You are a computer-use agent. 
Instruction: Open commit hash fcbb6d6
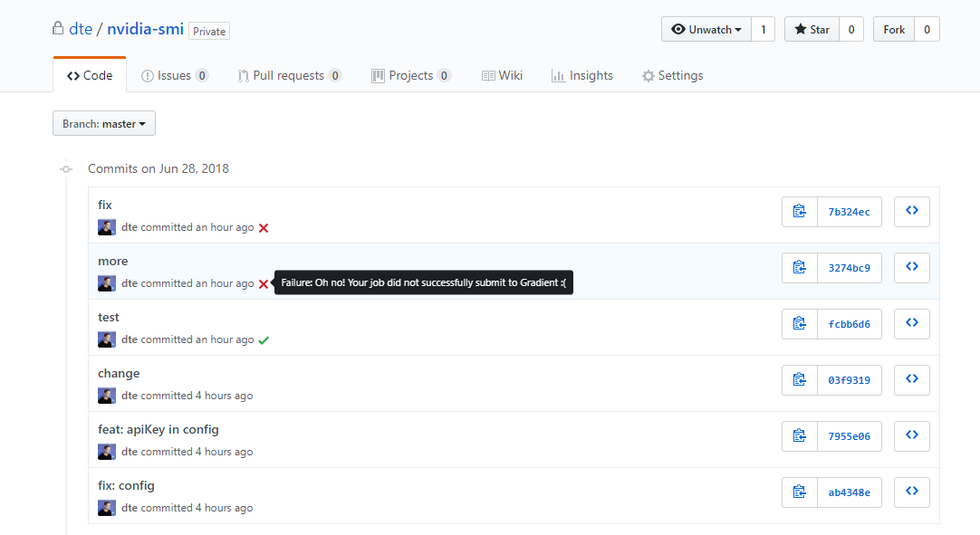[x=850, y=324]
